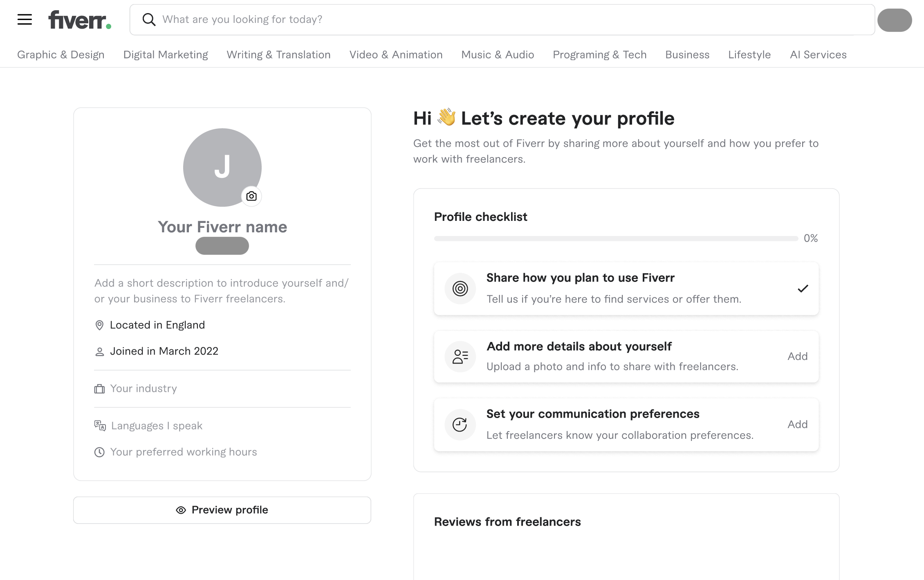Click the briefcase industry icon

[x=99, y=389]
